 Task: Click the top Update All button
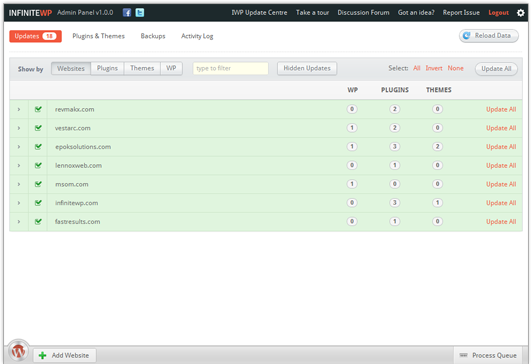coord(496,69)
